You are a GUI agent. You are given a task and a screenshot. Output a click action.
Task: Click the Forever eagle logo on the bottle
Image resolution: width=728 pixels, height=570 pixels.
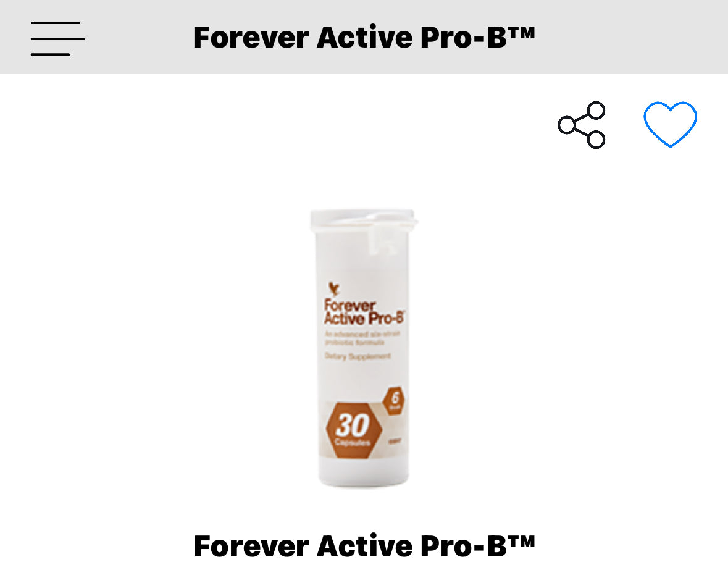click(x=333, y=289)
